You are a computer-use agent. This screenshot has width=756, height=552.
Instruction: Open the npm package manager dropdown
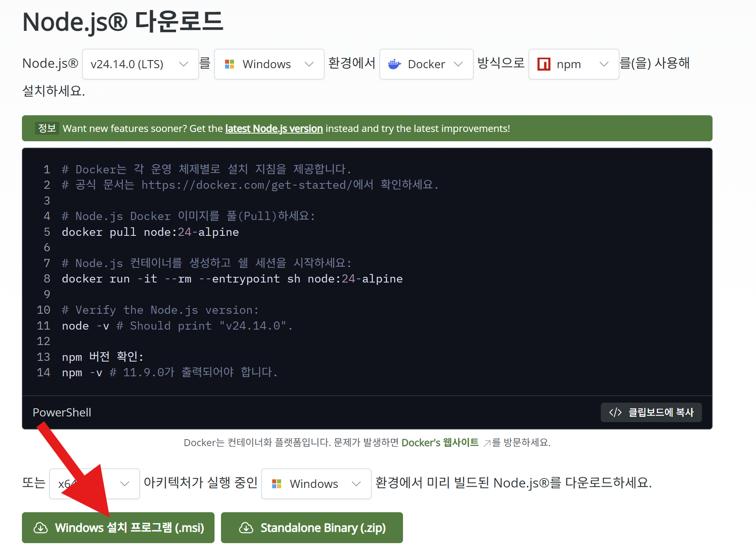[x=574, y=64]
